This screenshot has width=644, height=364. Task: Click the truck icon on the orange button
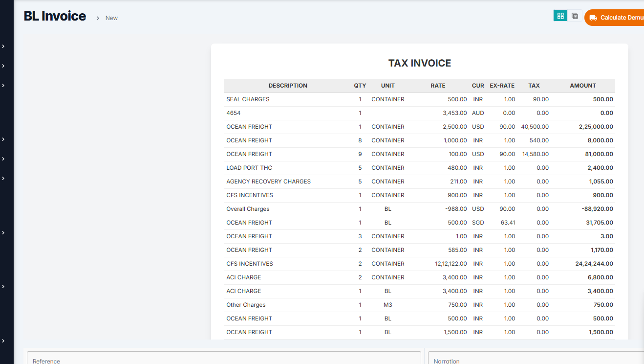[x=593, y=18]
